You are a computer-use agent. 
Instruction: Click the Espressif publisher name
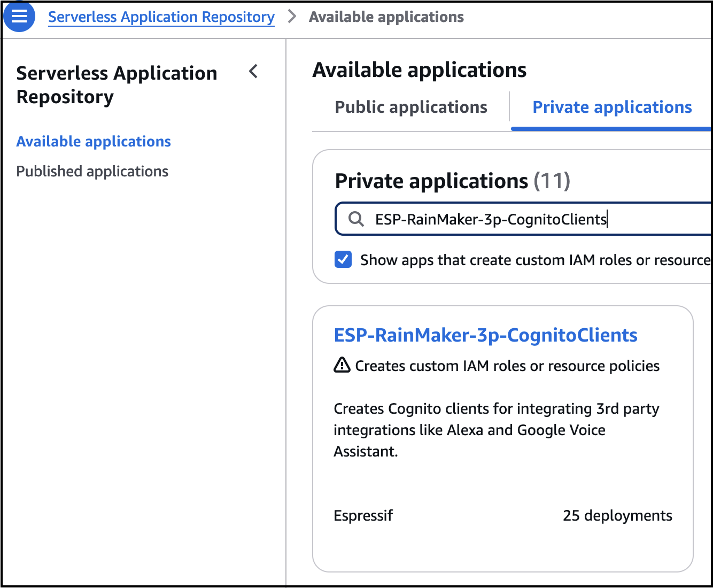[363, 515]
